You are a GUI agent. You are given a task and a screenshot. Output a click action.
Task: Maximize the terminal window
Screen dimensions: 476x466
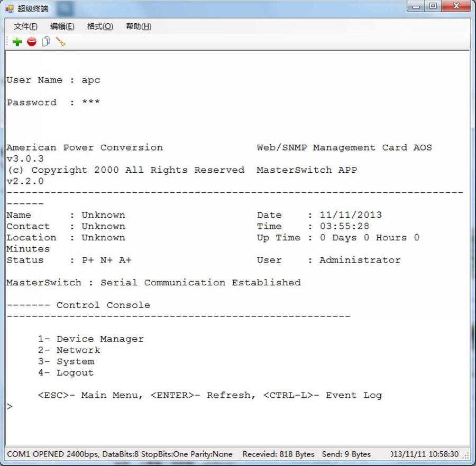433,7
